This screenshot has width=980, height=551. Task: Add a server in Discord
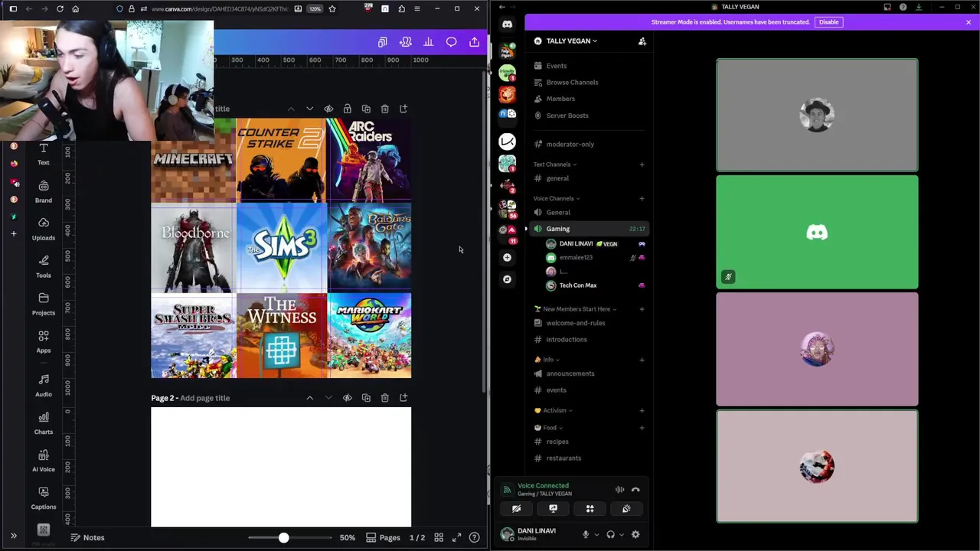point(507,258)
